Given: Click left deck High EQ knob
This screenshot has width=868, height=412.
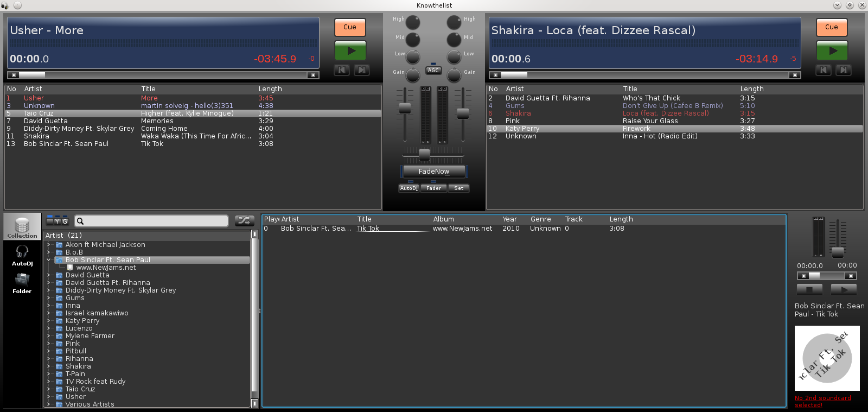Looking at the screenshot, I should click(413, 22).
